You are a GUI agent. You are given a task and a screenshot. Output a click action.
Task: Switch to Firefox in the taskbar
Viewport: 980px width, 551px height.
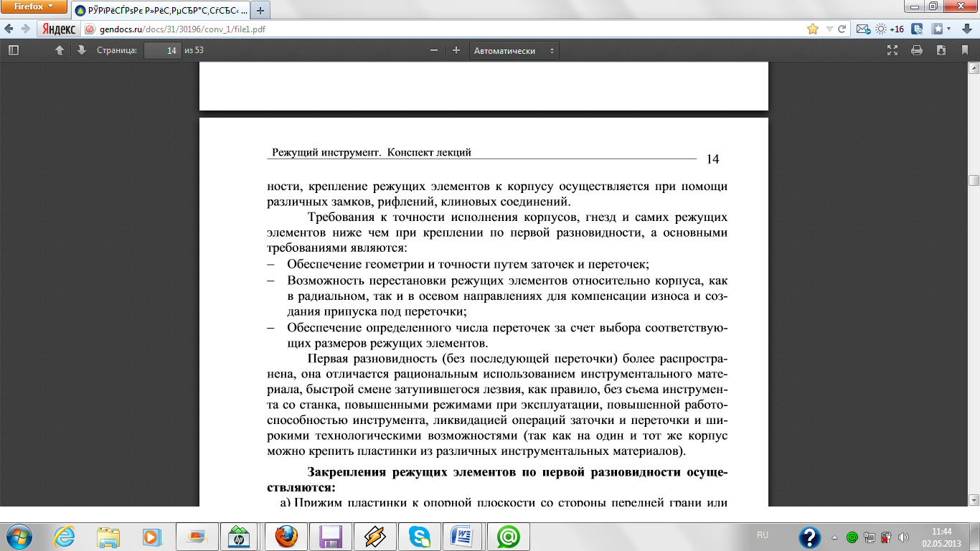286,536
